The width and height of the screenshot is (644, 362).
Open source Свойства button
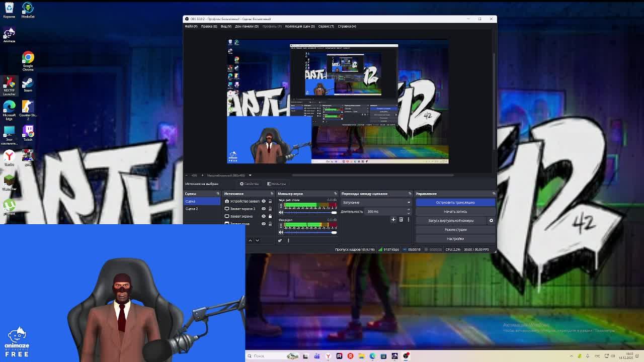[250, 184]
